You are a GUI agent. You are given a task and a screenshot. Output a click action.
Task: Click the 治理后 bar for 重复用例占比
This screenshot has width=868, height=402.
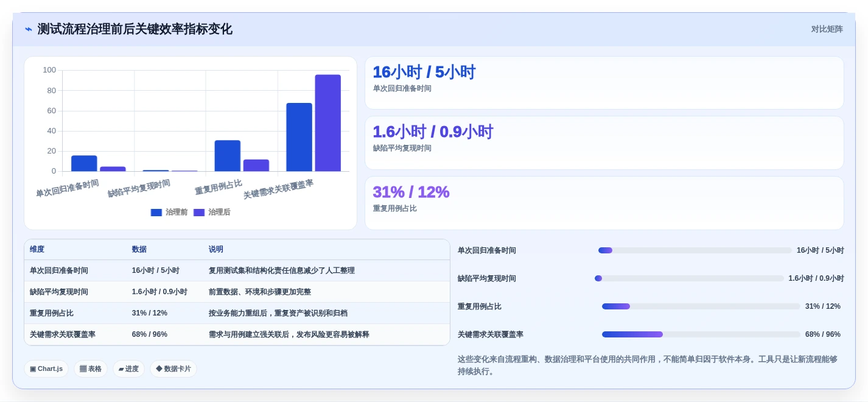pyautogui.click(x=256, y=166)
